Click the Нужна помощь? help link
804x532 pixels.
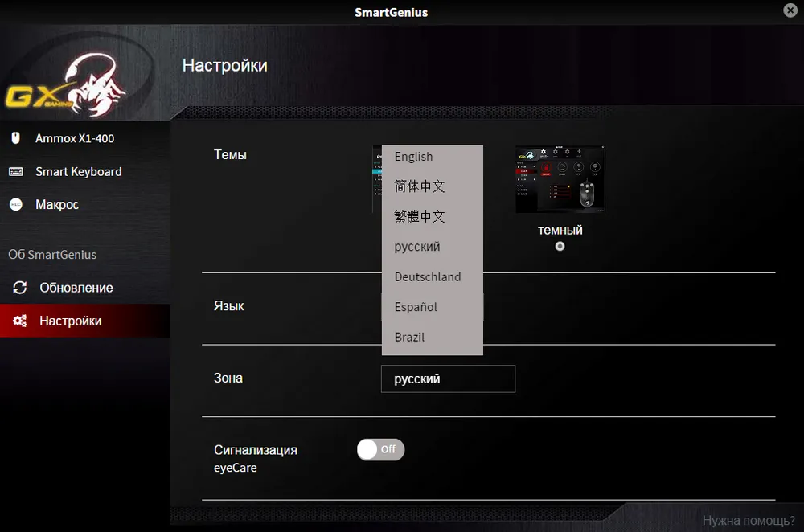[x=748, y=521]
